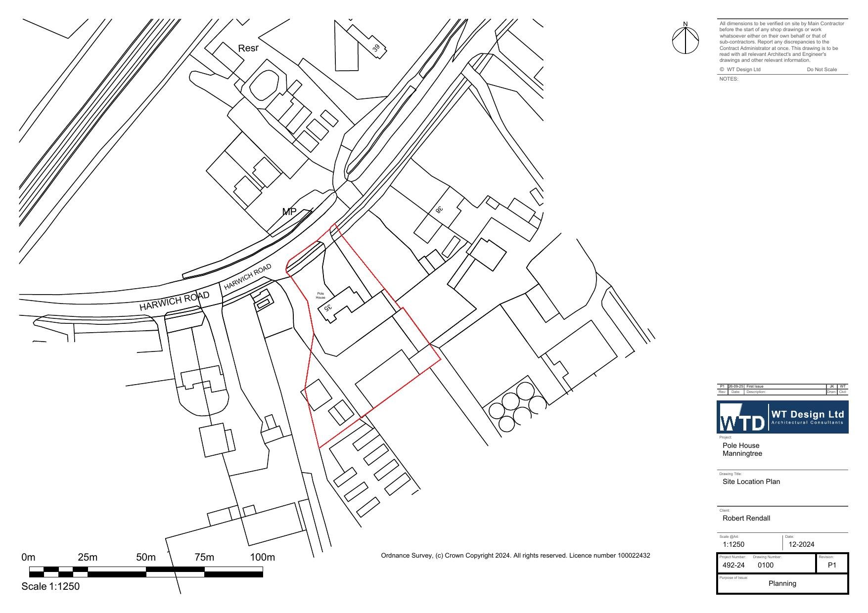Click the client name Robert Rendall
The width and height of the screenshot is (868, 613).
pyautogui.click(x=746, y=518)
